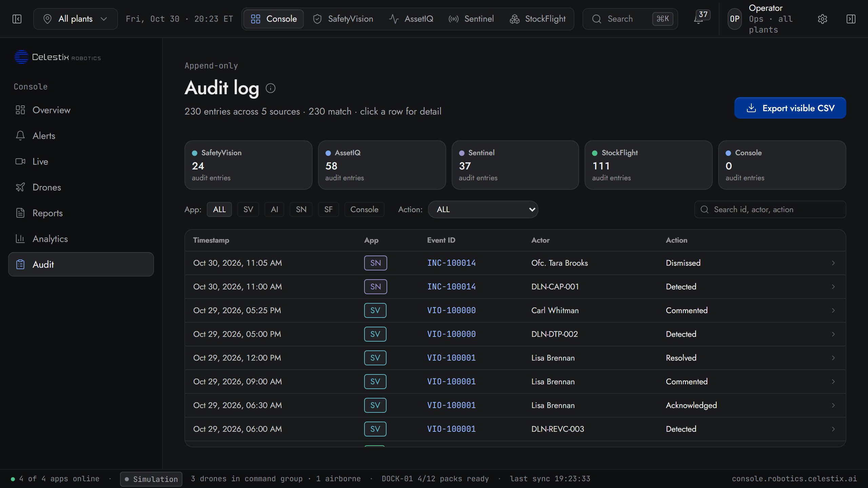The image size is (868, 488).
Task: Open the notifications bell with 37 badge
Action: coord(701,18)
